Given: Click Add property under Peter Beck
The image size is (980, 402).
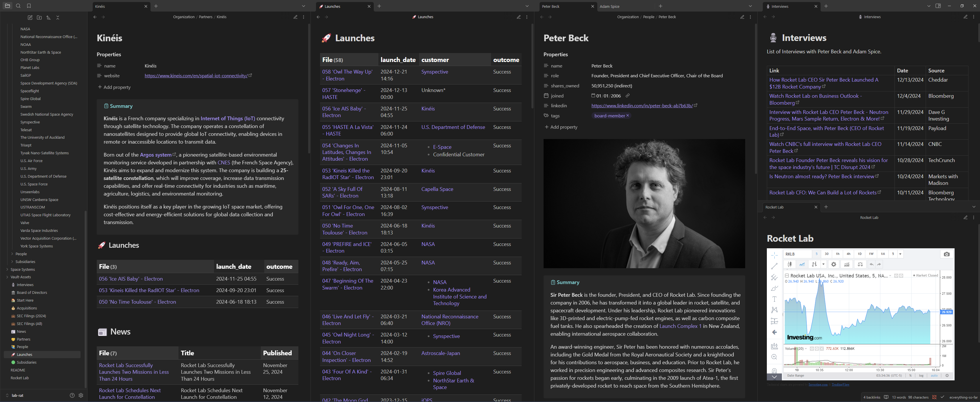Looking at the screenshot, I should tap(564, 127).
